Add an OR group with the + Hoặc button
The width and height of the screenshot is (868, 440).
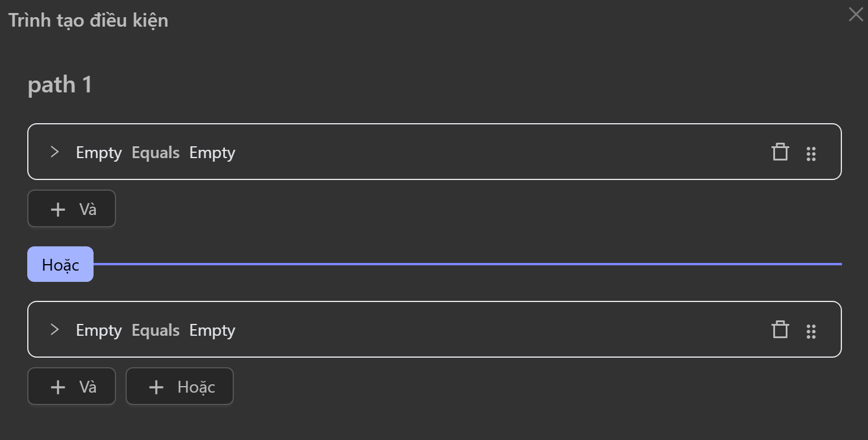coord(179,387)
